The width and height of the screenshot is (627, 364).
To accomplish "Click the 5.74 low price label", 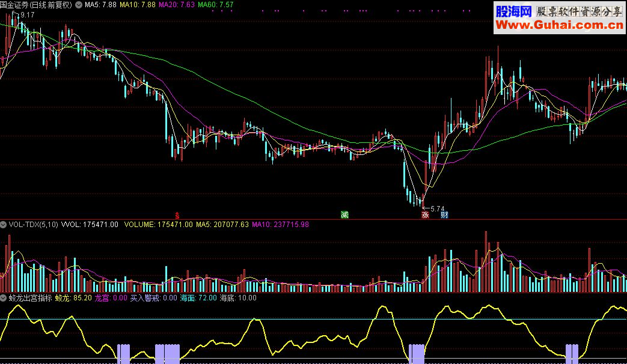I will coord(437,209).
